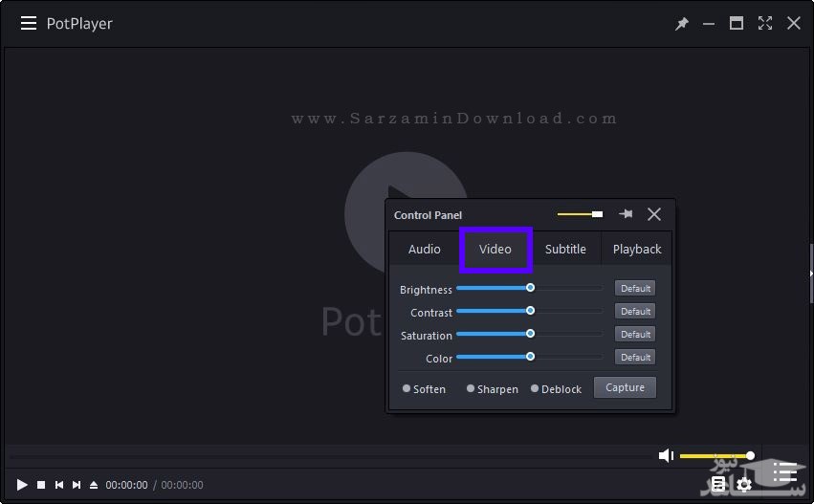Click the eject open-file icon
Screen dimensions: 814x504
coord(94,485)
